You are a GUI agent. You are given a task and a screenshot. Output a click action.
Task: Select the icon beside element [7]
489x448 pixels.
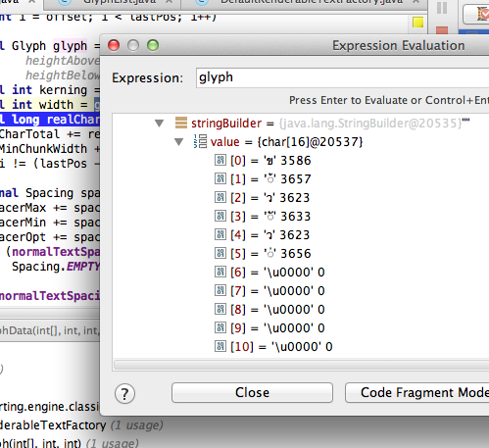[x=220, y=290]
